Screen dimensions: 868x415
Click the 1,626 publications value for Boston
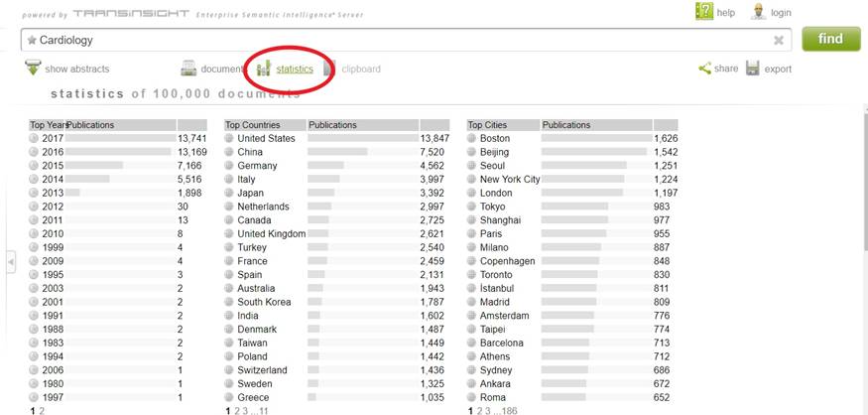[x=666, y=139]
